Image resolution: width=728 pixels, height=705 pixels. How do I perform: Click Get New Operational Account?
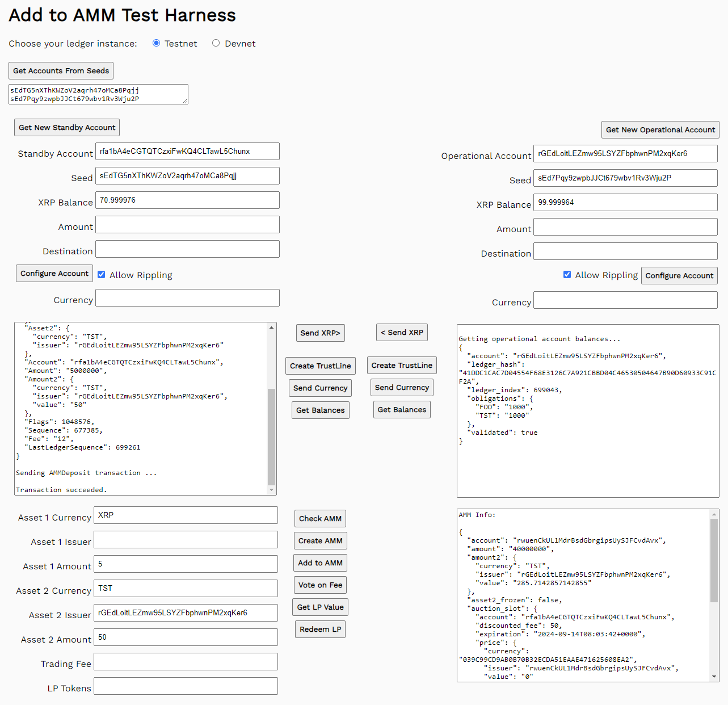[660, 129]
